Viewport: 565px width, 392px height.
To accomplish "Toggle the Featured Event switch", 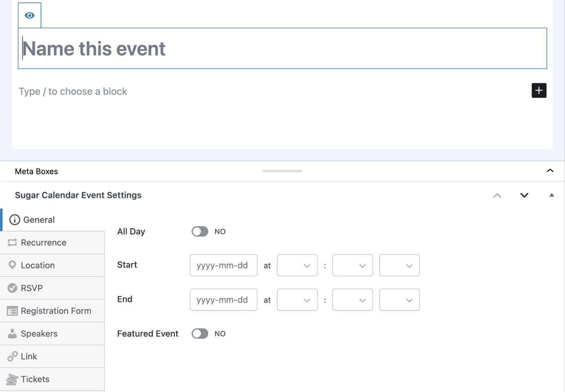I will tap(200, 334).
